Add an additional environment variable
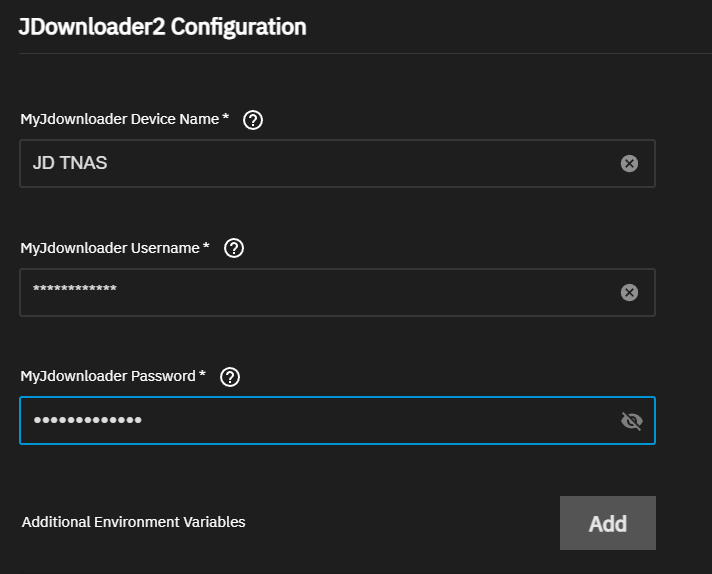712x574 pixels. click(x=607, y=523)
